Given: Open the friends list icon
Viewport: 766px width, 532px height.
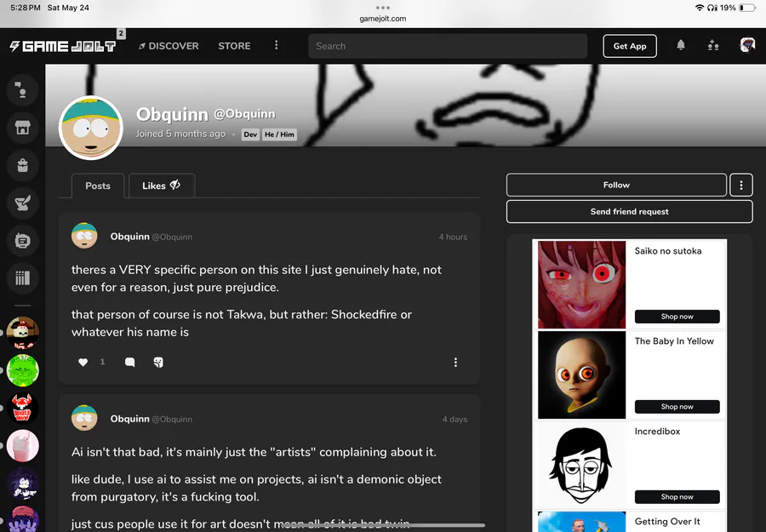Looking at the screenshot, I should (x=713, y=45).
